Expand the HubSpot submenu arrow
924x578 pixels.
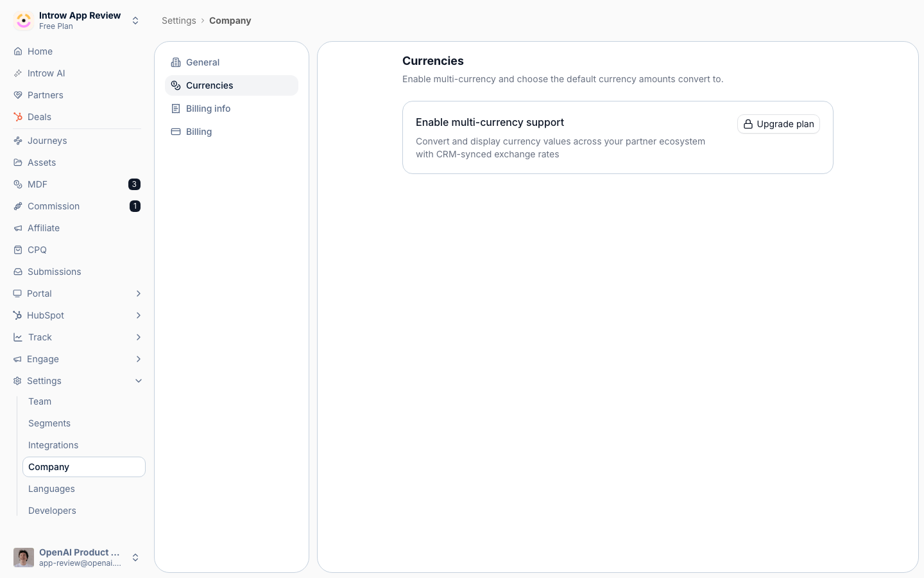click(139, 315)
